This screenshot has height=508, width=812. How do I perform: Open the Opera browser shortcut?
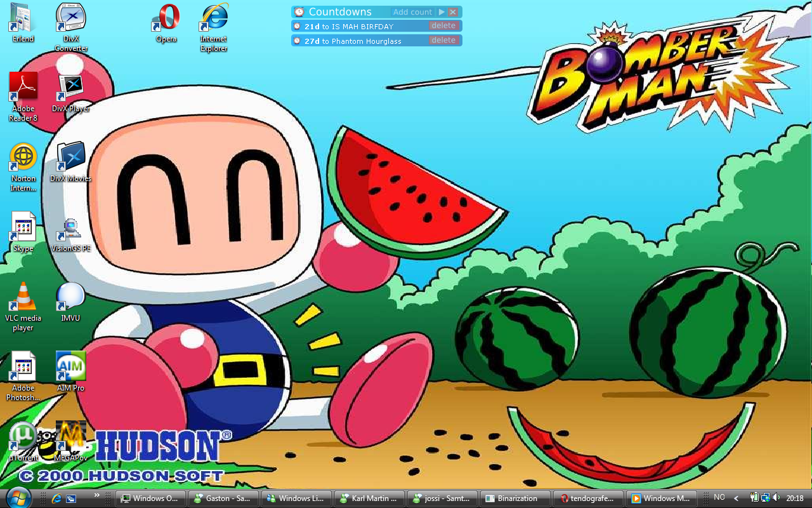166,23
